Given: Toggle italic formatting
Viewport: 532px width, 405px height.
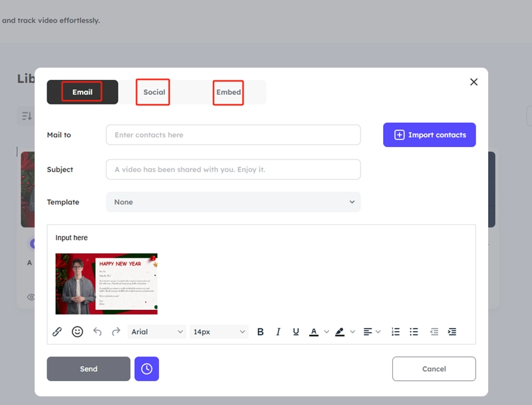Looking at the screenshot, I should click(278, 332).
